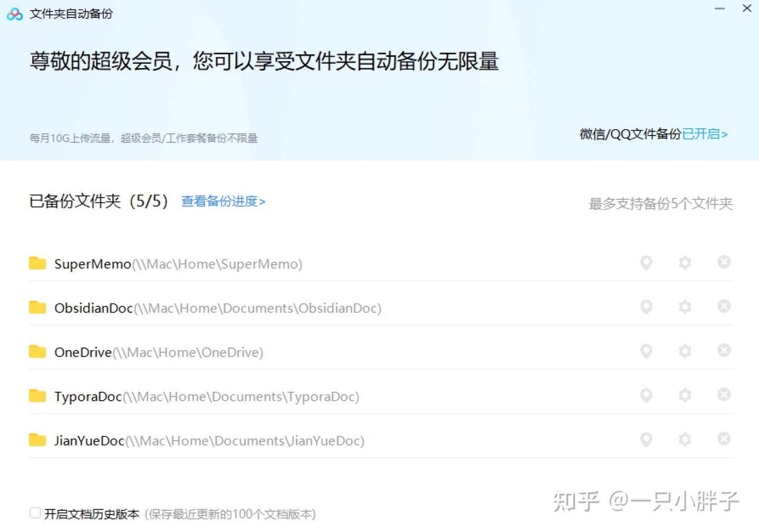Click the Baidu Netdisk logo icon
The width and height of the screenshot is (759, 532).
[x=14, y=14]
